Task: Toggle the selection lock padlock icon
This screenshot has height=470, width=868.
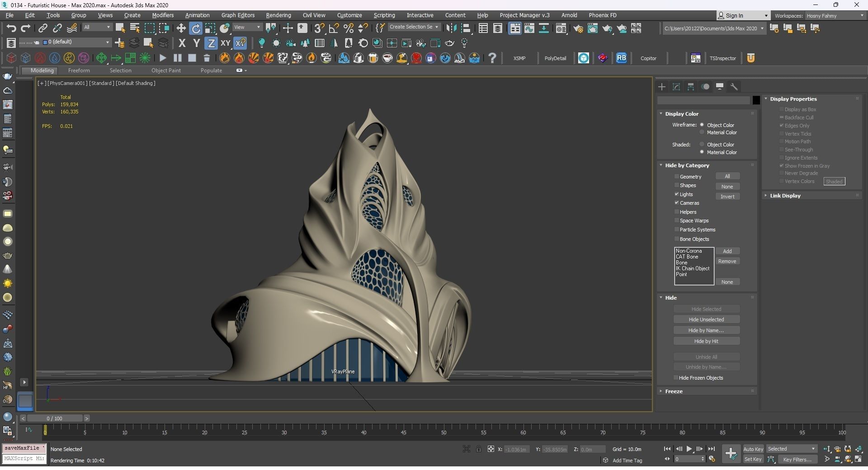Action: tap(478, 449)
